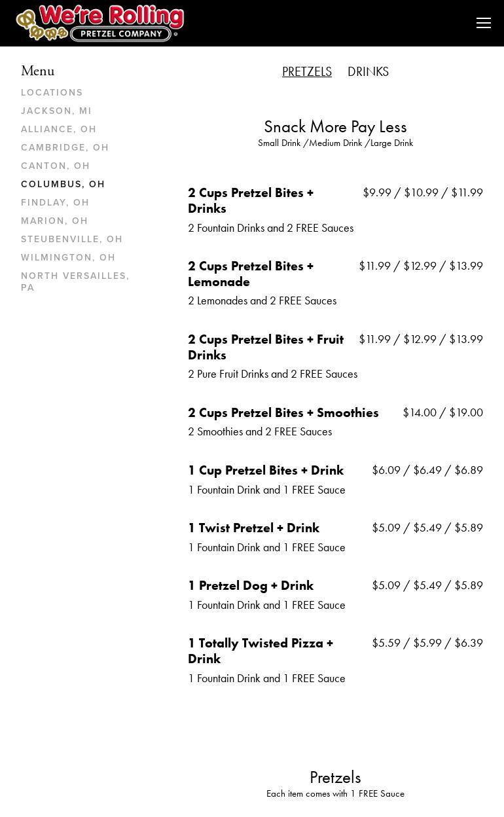Click the Snack More Pay Less heading
The width and height of the screenshot is (504, 817).
pyautogui.click(x=335, y=127)
